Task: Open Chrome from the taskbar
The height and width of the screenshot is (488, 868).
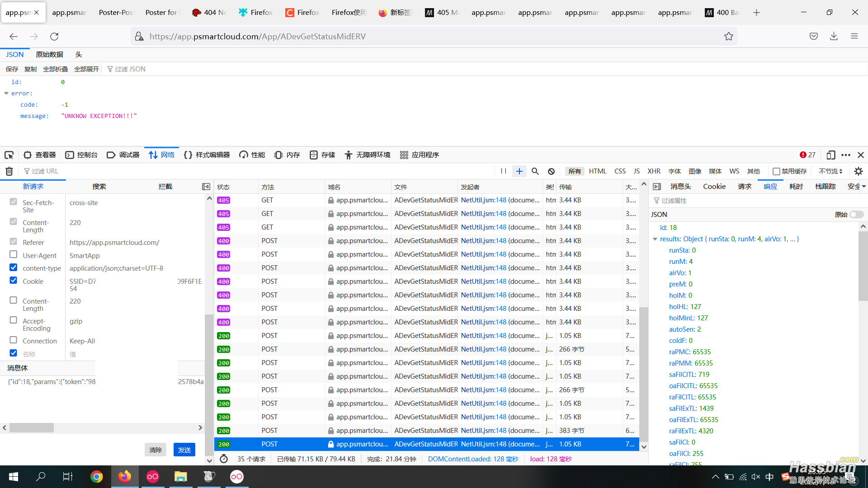Action: (97, 477)
